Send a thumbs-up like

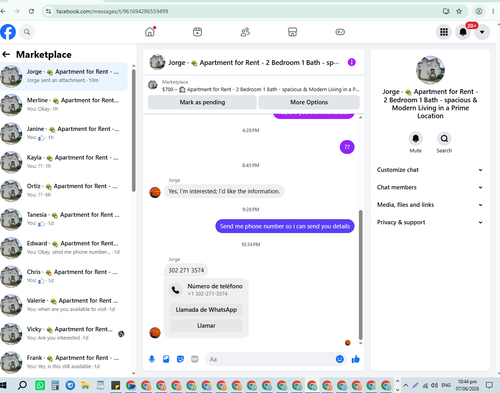(356, 359)
